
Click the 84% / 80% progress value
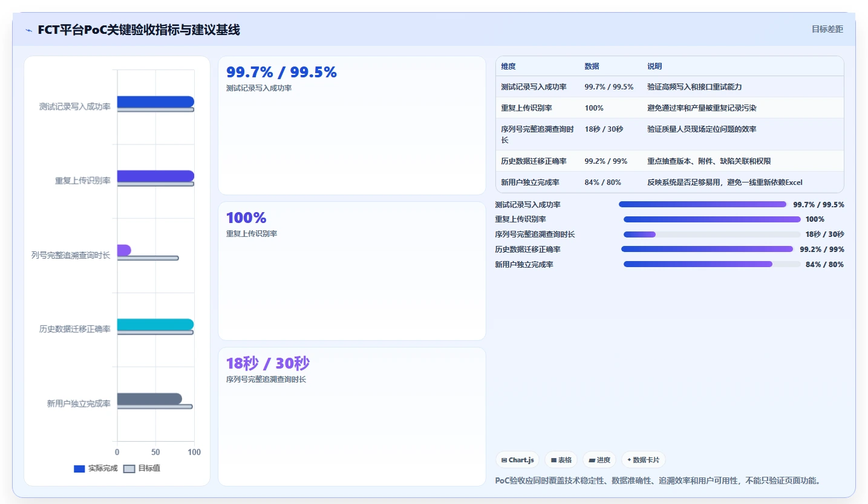(x=824, y=265)
